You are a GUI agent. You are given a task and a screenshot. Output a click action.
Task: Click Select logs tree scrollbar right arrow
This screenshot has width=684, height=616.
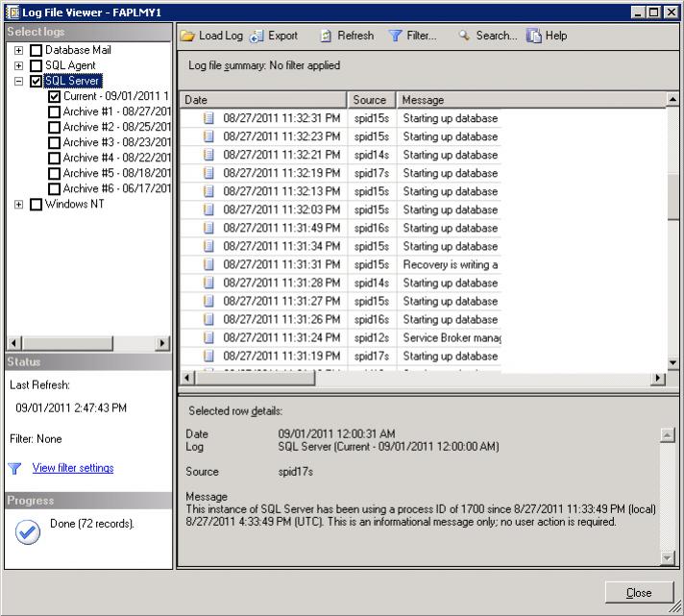coord(162,343)
